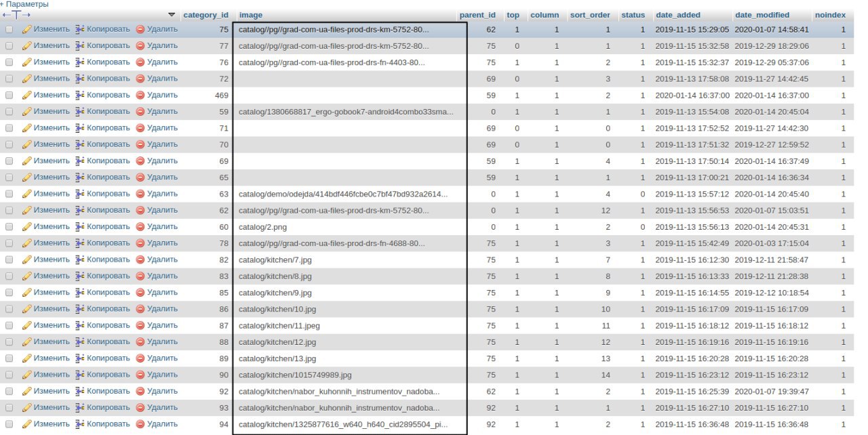Check the row with category_id 63
868x435 pixels.
pos(9,194)
